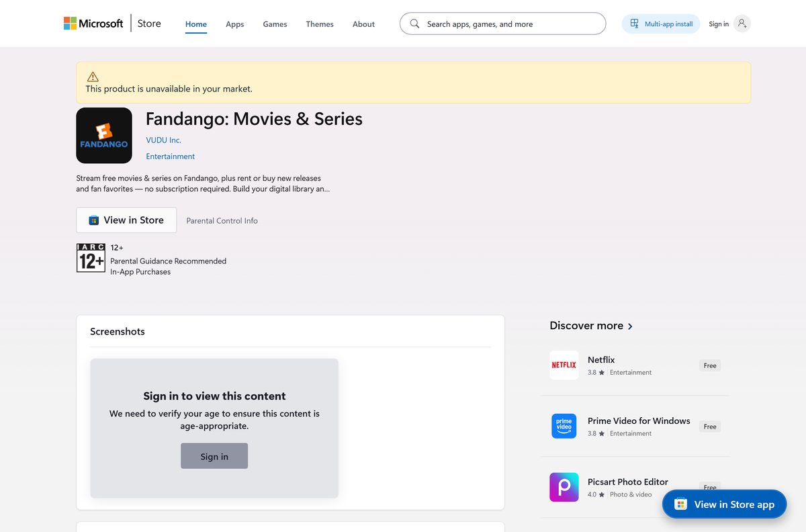
Task: Click the IARC 12+ rating badge
Action: click(x=91, y=258)
